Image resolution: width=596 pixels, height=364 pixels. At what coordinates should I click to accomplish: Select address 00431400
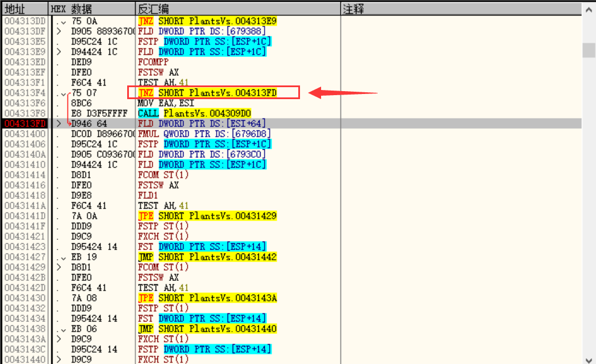coord(25,134)
